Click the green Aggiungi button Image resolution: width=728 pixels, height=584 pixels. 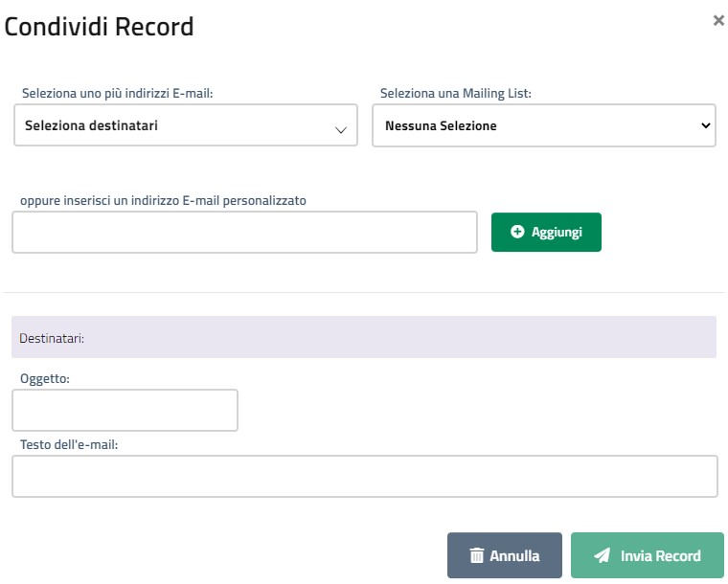(546, 232)
